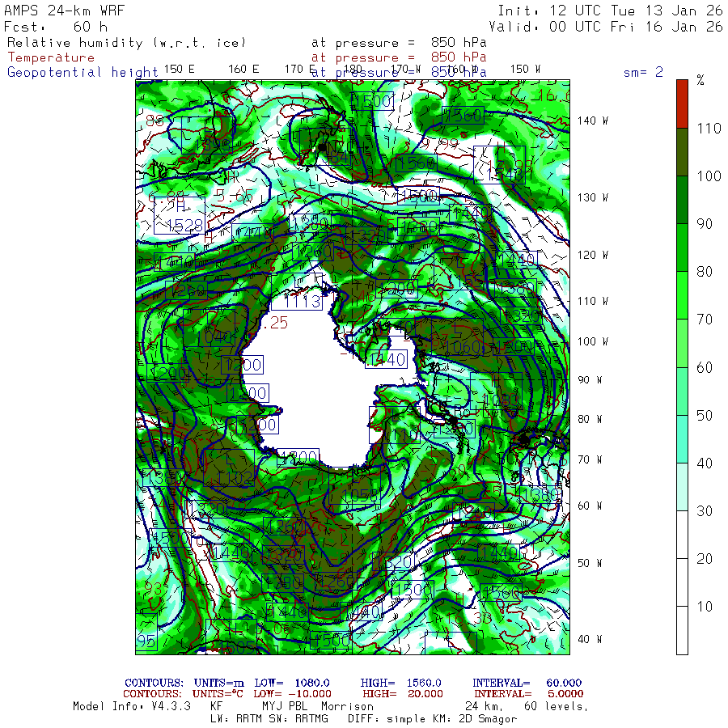Viewport: 728px width, 728px height.
Task: Click the colorbar tick label '70'
Action: [x=705, y=320]
